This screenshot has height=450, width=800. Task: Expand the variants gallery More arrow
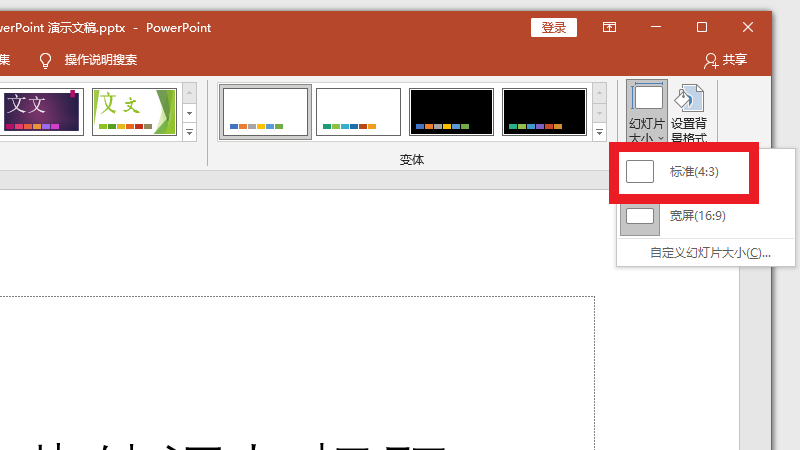click(x=600, y=132)
